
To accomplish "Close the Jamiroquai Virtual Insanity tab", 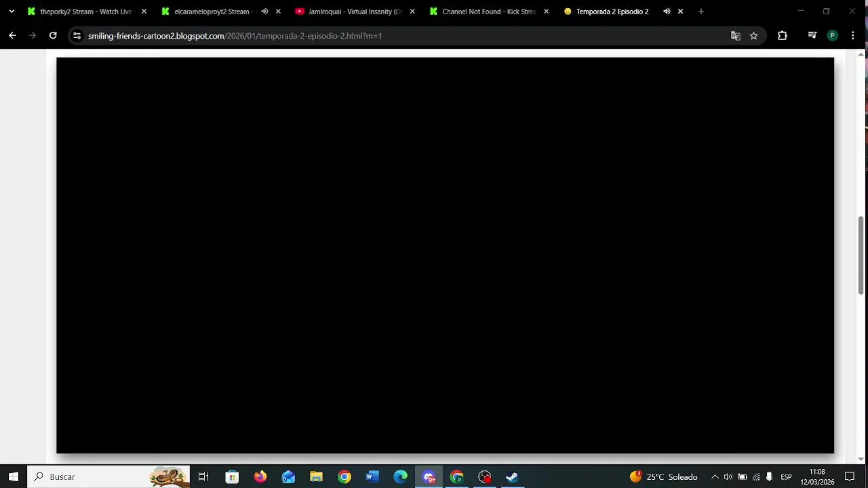I will pyautogui.click(x=412, y=12).
